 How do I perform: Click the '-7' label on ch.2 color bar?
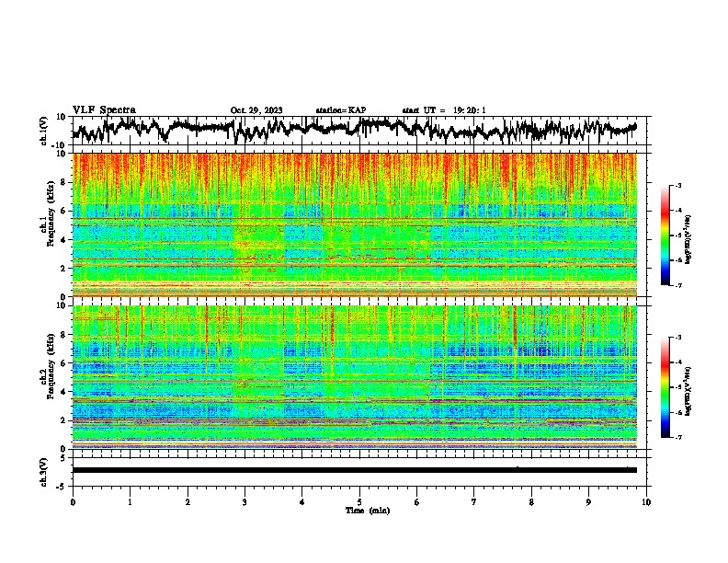(x=677, y=438)
